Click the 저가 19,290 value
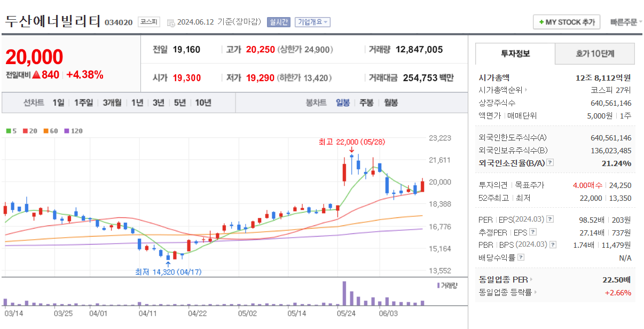The width and height of the screenshot is (644, 329). coord(261,78)
